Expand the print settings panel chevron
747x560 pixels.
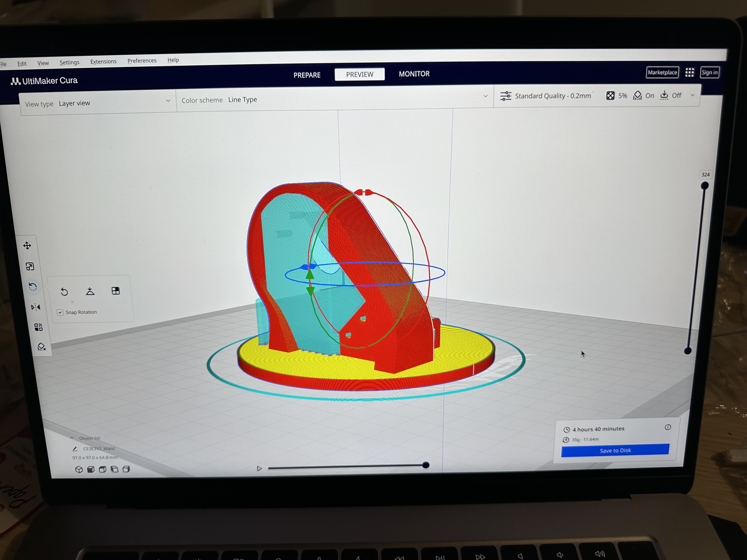coord(692,95)
